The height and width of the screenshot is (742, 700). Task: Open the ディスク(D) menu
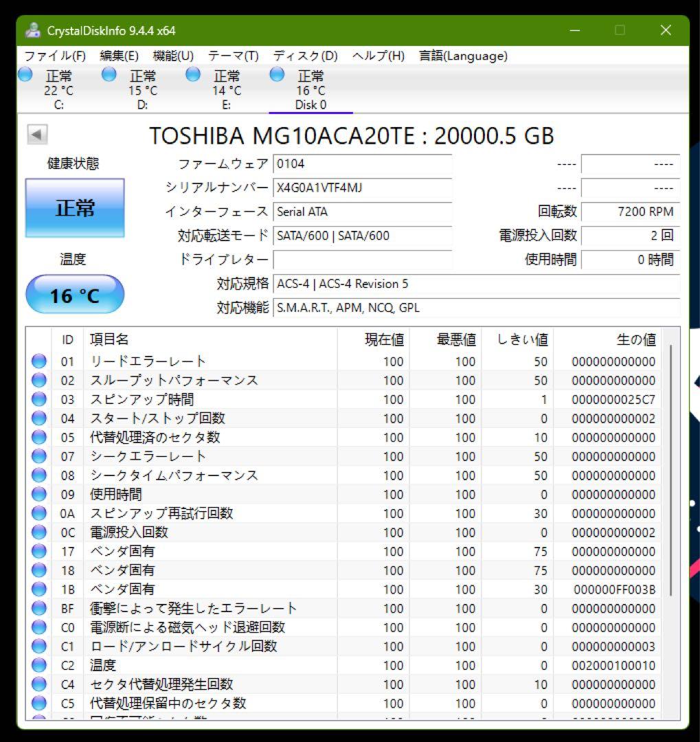click(x=305, y=56)
